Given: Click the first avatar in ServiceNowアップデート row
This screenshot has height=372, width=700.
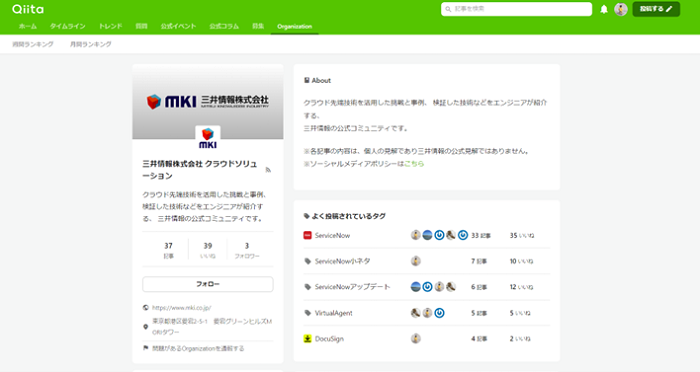Looking at the screenshot, I should pyautogui.click(x=416, y=287).
